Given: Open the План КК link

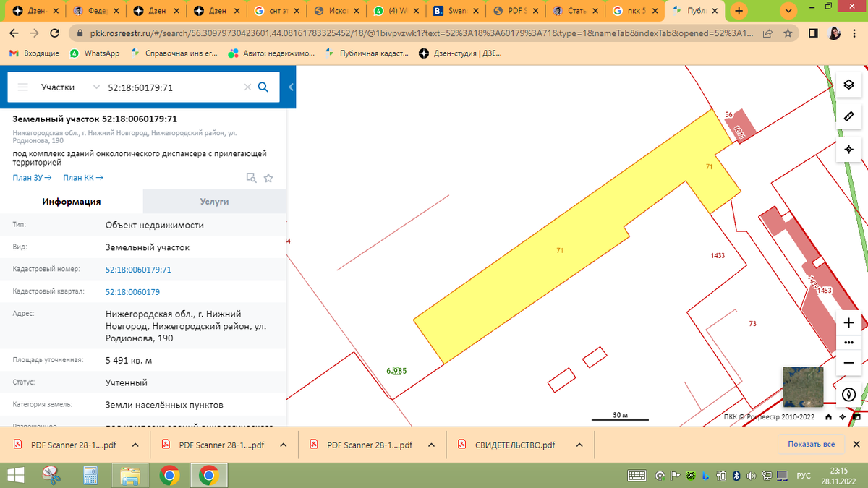Looking at the screenshot, I should (x=83, y=178).
